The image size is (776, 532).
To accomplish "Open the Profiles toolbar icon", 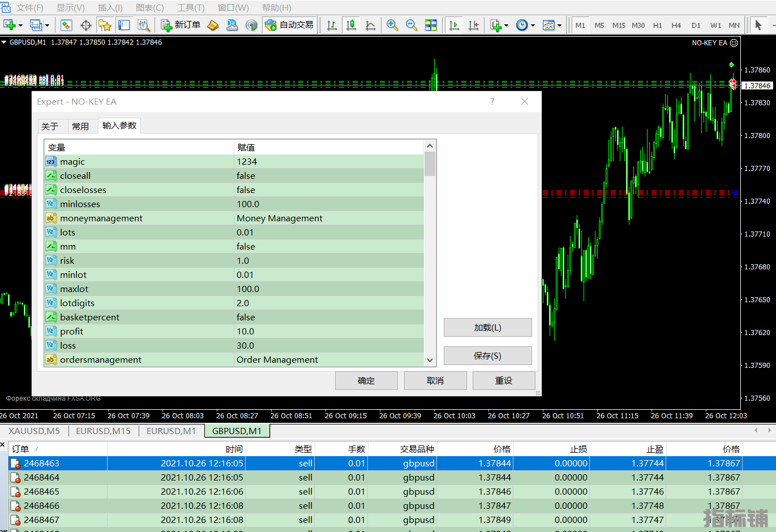I will (36, 25).
